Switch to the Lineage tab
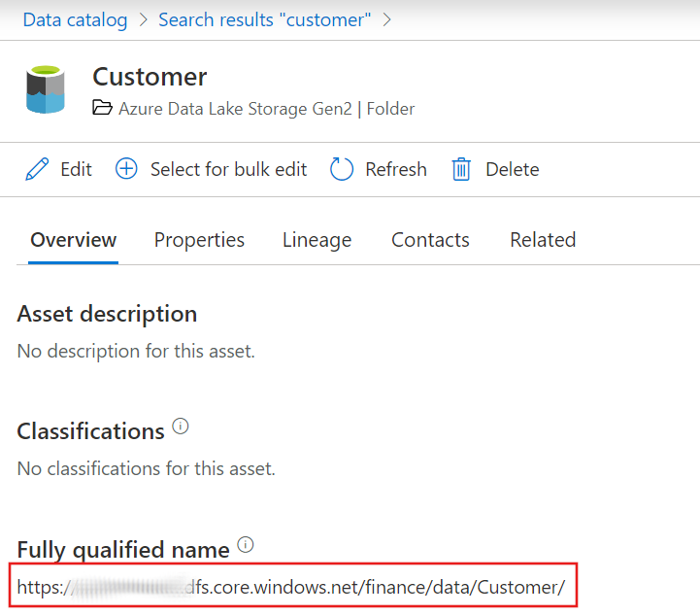Screen dimensions: 700x615 tap(317, 240)
